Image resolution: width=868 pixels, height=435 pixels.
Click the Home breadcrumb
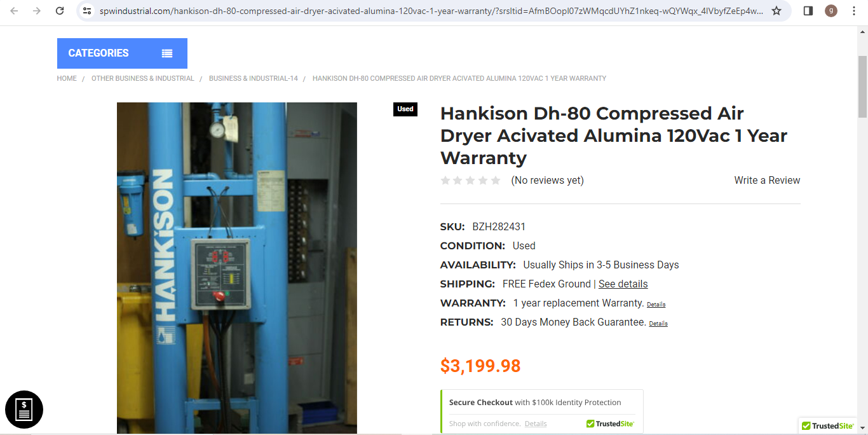click(67, 78)
